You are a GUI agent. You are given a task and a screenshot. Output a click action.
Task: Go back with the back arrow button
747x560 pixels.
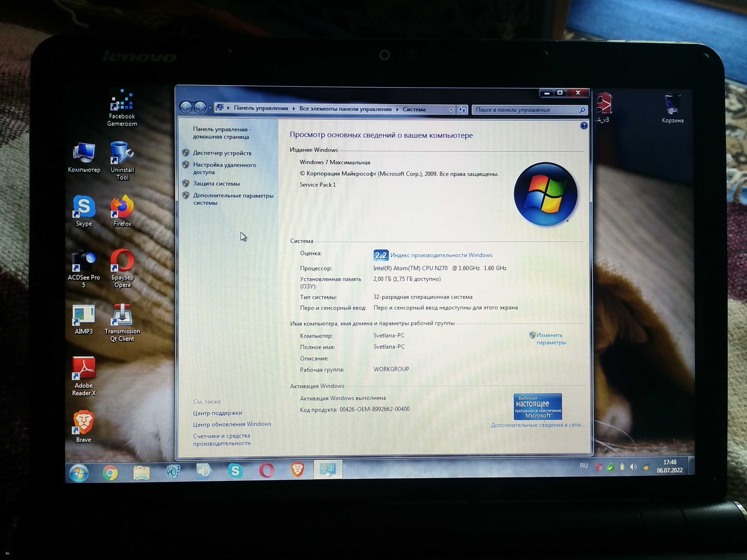186,107
